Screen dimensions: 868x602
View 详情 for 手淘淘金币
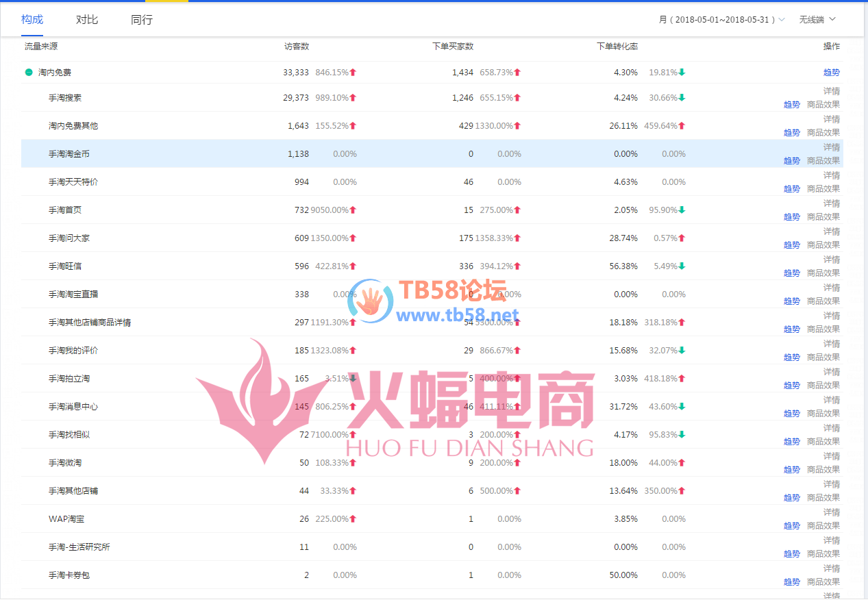pyautogui.click(x=832, y=147)
